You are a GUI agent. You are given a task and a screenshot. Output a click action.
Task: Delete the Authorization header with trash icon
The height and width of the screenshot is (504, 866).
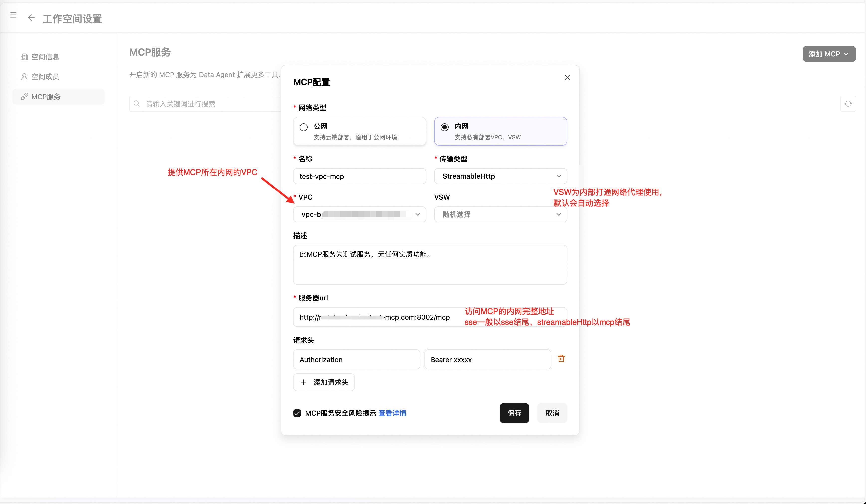[561, 358]
